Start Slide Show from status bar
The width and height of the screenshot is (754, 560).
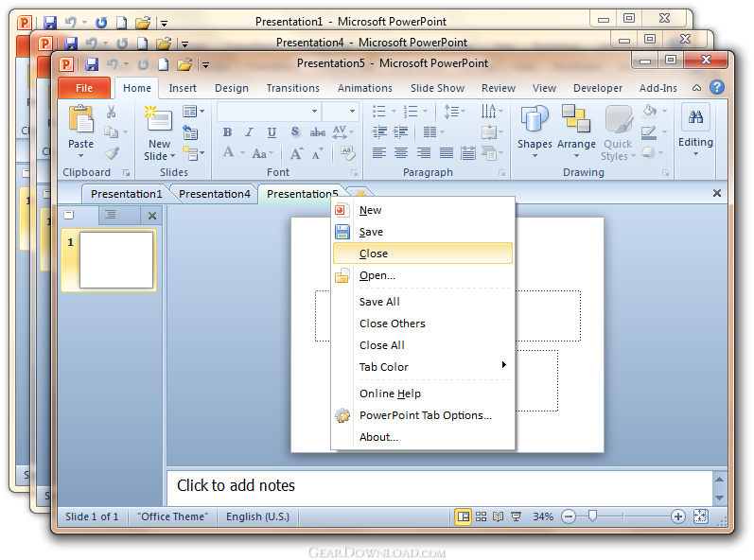(516, 516)
